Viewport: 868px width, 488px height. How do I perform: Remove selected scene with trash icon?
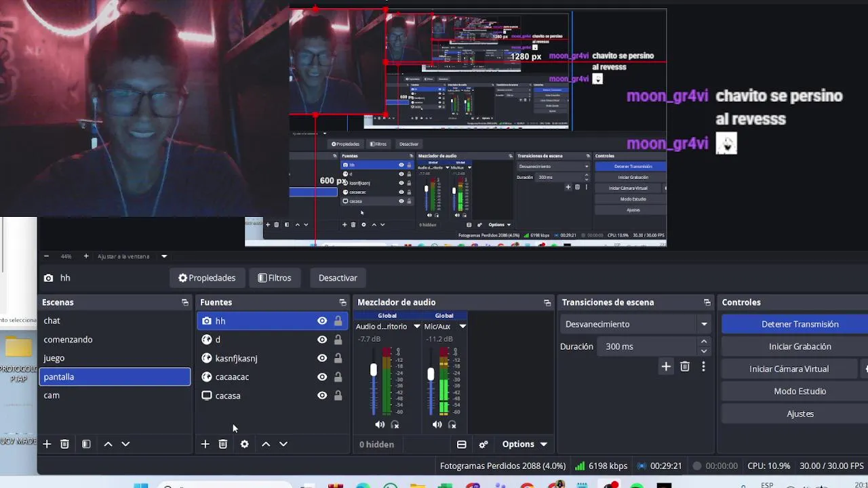[64, 444]
